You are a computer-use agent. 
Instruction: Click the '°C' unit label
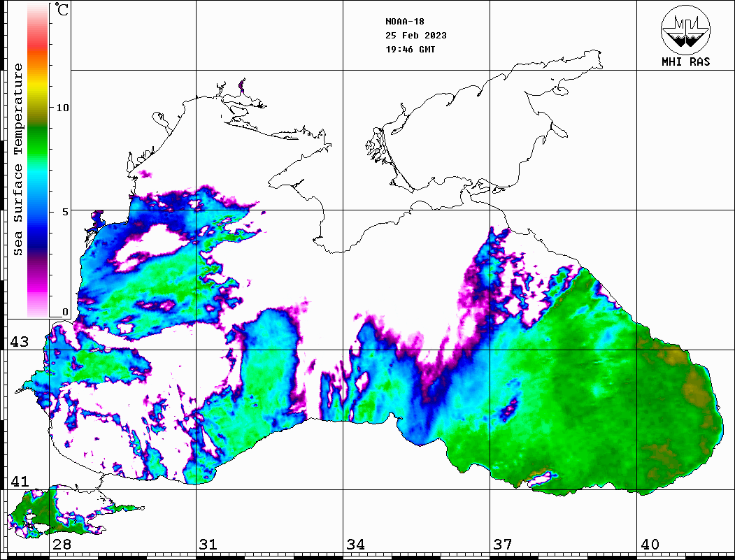[x=62, y=9]
